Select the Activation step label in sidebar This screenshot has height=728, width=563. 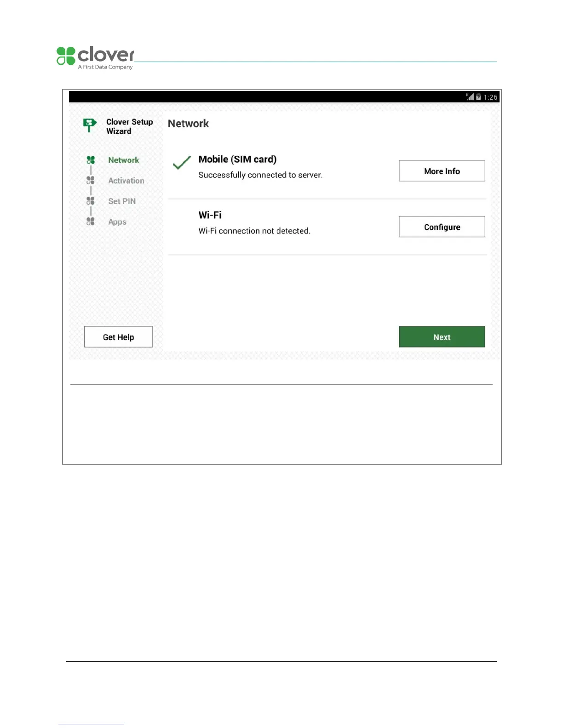[126, 181]
